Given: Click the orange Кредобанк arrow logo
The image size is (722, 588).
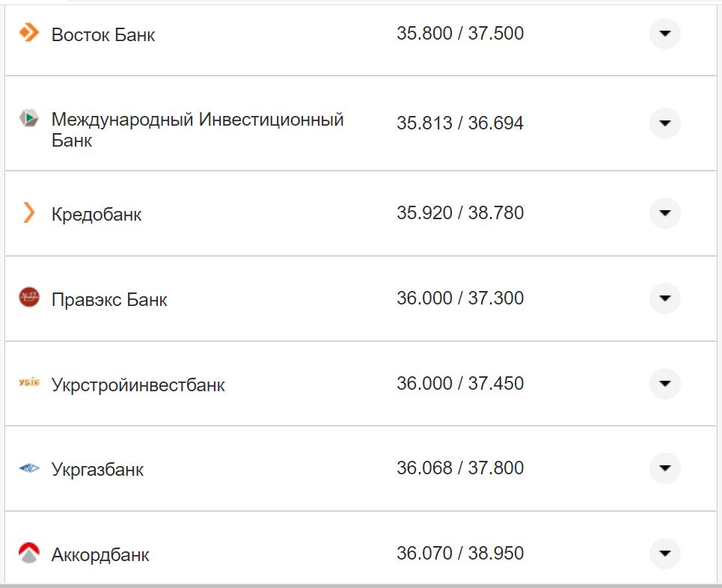Looking at the screenshot, I should tap(28, 213).
